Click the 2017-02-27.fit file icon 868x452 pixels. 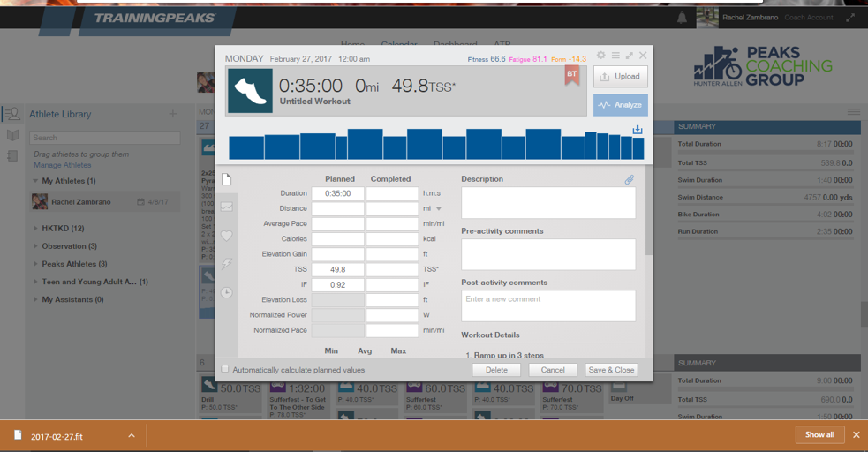pos(18,435)
